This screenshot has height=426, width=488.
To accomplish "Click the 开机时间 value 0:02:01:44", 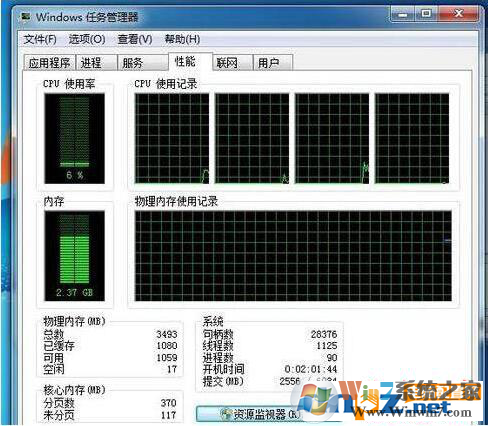I will click(x=311, y=369).
